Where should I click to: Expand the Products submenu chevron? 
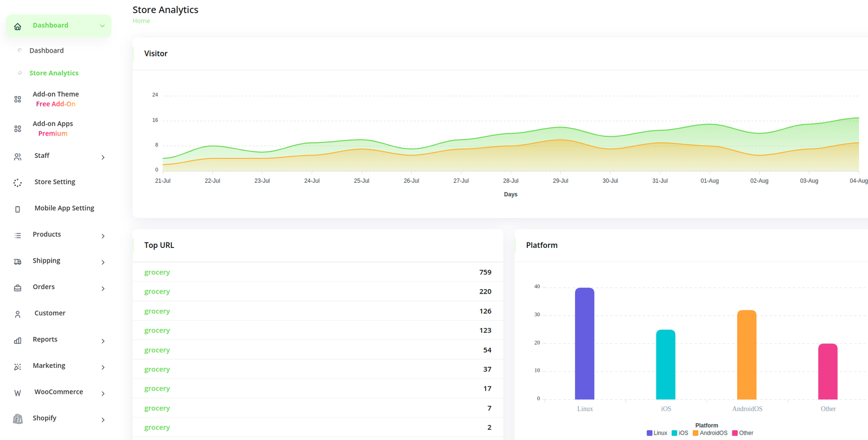[x=103, y=236]
